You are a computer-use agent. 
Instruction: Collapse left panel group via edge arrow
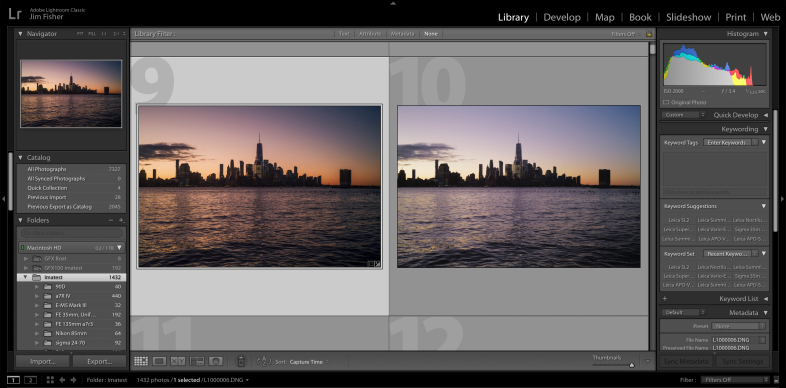tap(4, 199)
